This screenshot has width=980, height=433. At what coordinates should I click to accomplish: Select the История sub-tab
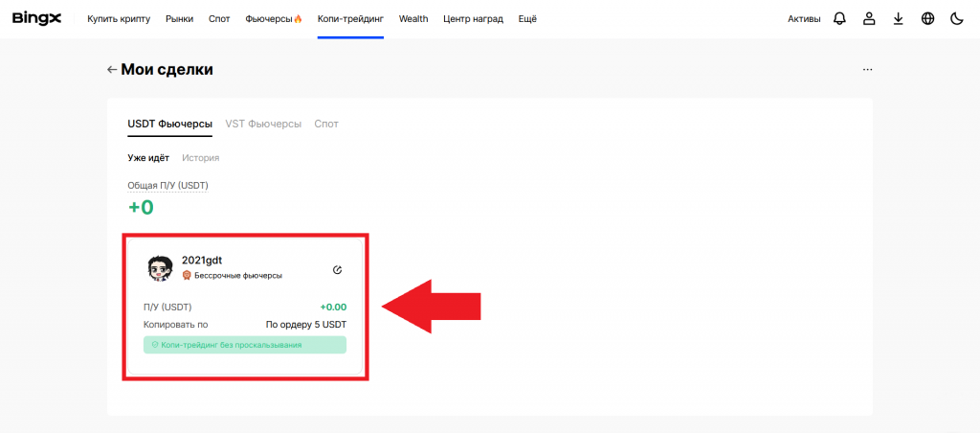pos(201,158)
